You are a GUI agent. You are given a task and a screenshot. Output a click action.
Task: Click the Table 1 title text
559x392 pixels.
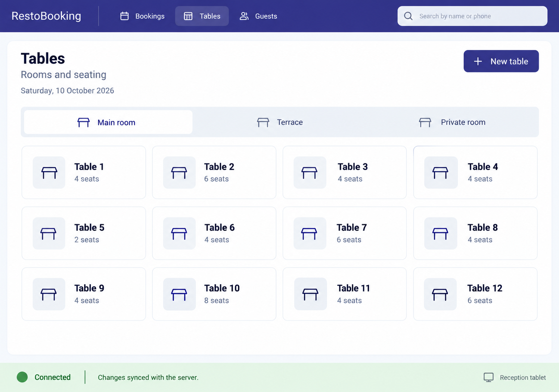point(89,167)
